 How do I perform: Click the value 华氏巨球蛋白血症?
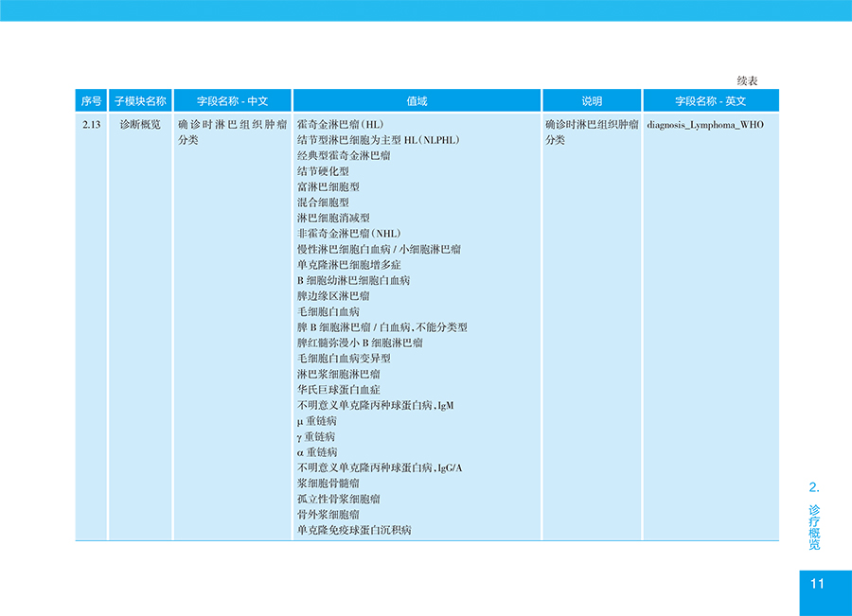339,390
